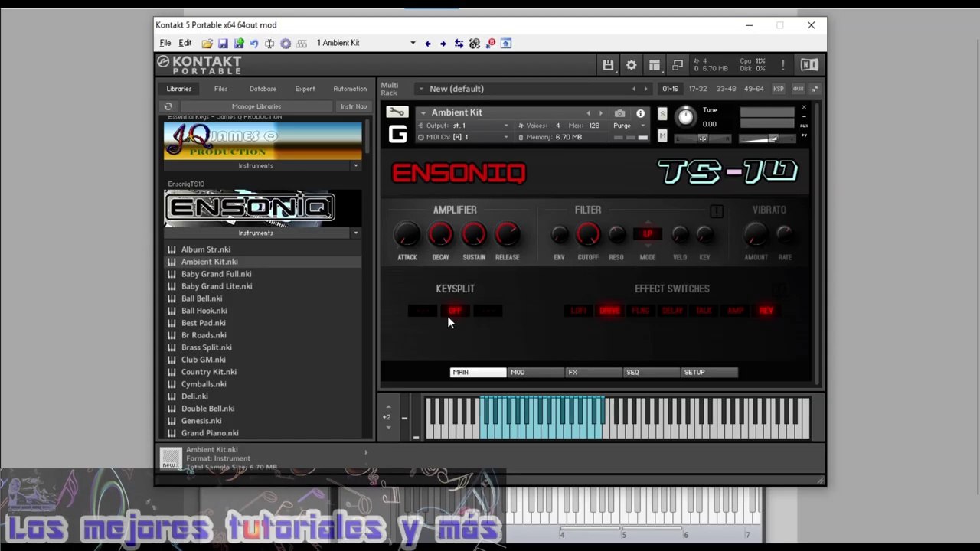Open the MOD tab
Screen dimensions: 980x551
tap(518, 373)
